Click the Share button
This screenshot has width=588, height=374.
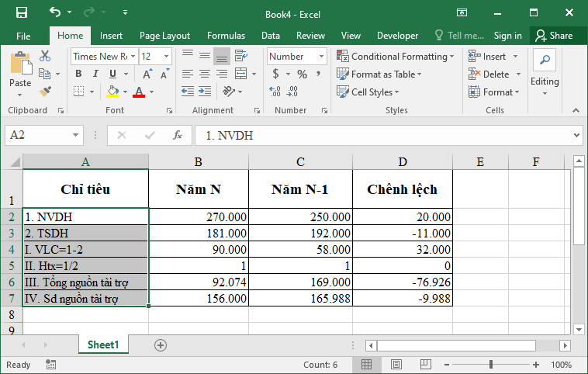[554, 36]
